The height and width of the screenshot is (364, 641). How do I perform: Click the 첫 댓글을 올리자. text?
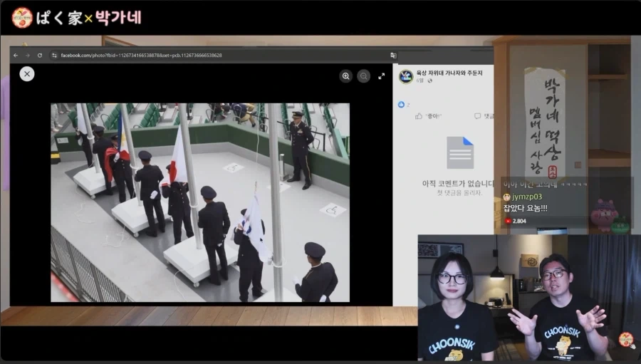459,192
